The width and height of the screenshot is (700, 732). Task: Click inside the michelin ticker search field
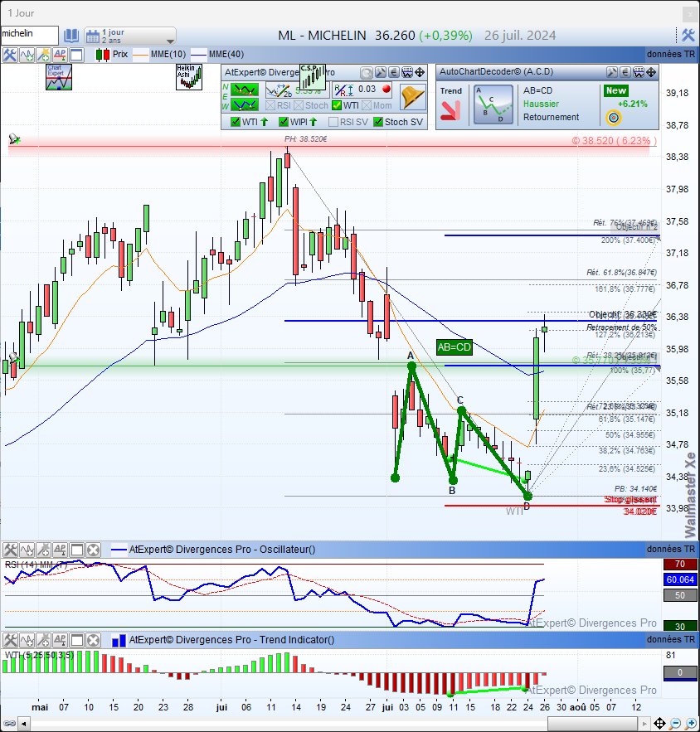[x=30, y=35]
